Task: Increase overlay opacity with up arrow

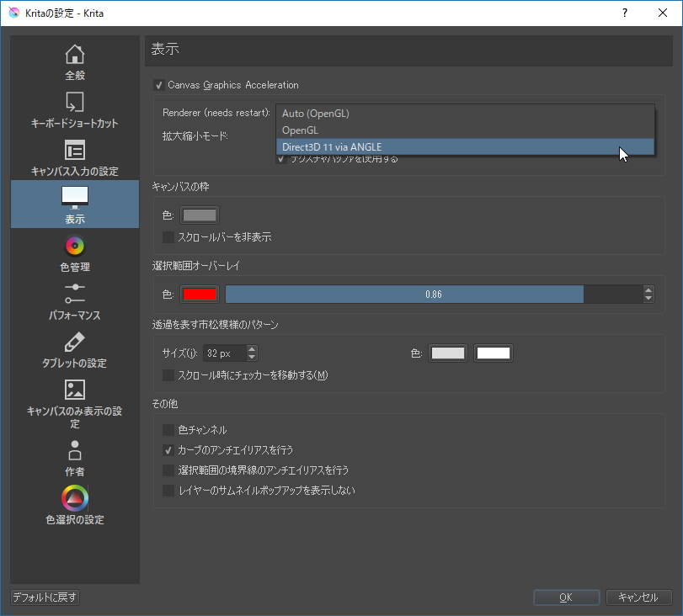Action: [648, 290]
